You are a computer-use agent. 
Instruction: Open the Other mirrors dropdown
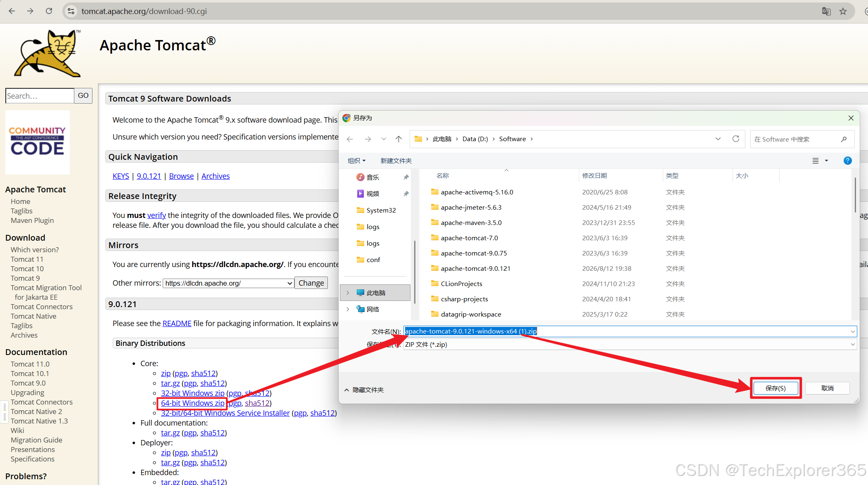coord(228,283)
